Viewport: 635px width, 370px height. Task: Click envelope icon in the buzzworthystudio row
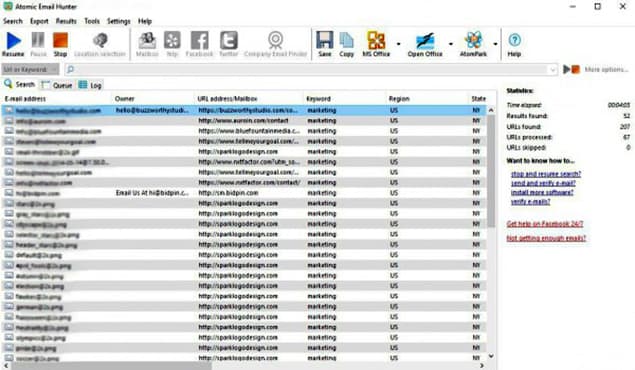coord(9,110)
